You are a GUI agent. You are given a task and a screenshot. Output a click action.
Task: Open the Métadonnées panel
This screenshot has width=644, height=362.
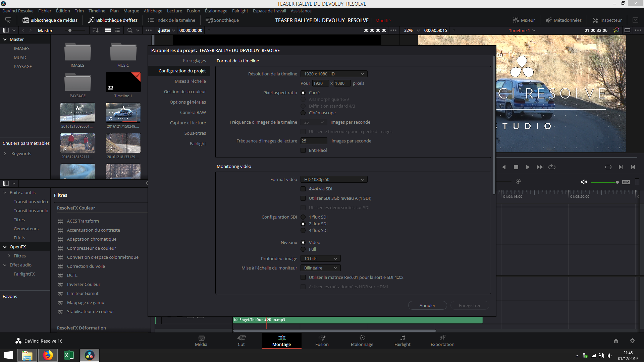563,20
